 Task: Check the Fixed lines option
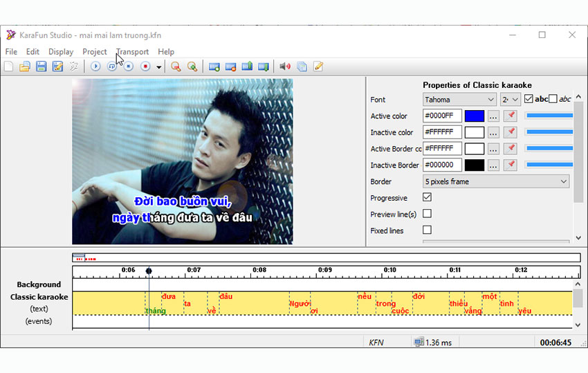coord(427,230)
